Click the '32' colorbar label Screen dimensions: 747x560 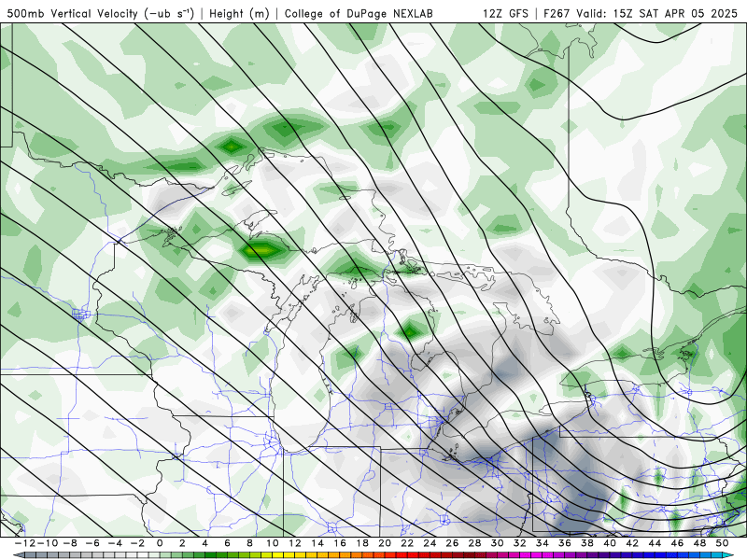520,543
